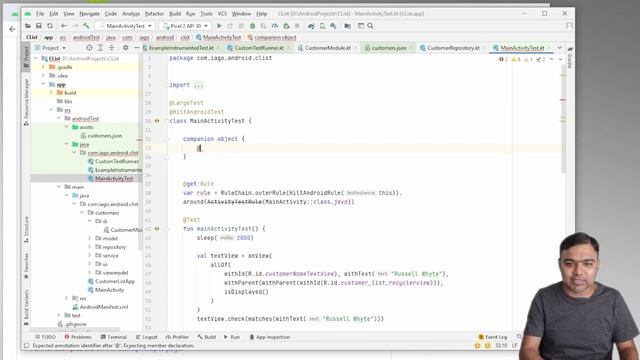The image size is (640, 360).
Task: Click the Sync/reload from disk icon
Action: point(50,26)
